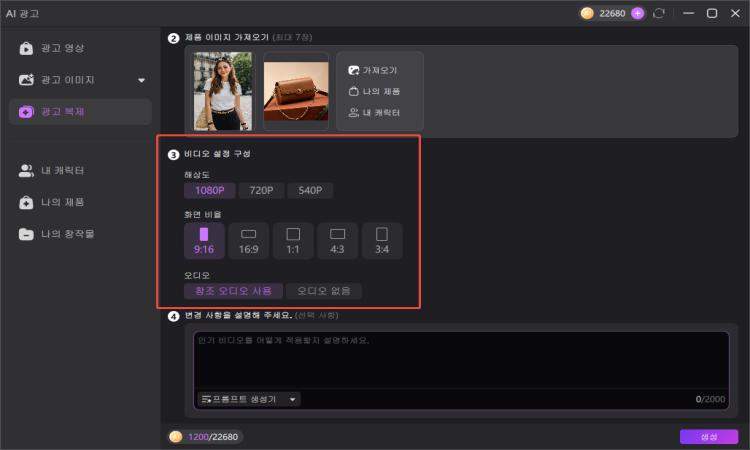The height and width of the screenshot is (450, 750).
Task: Select the woman photo thumbnail
Action: 223,91
